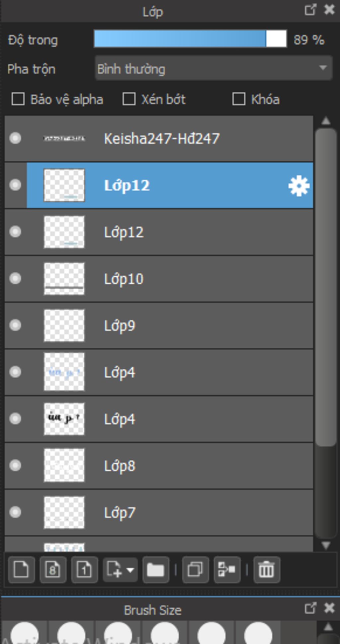Viewport: 340px width, 644px height.
Task: Enable Khóa lock checkbox
Action: tap(239, 99)
